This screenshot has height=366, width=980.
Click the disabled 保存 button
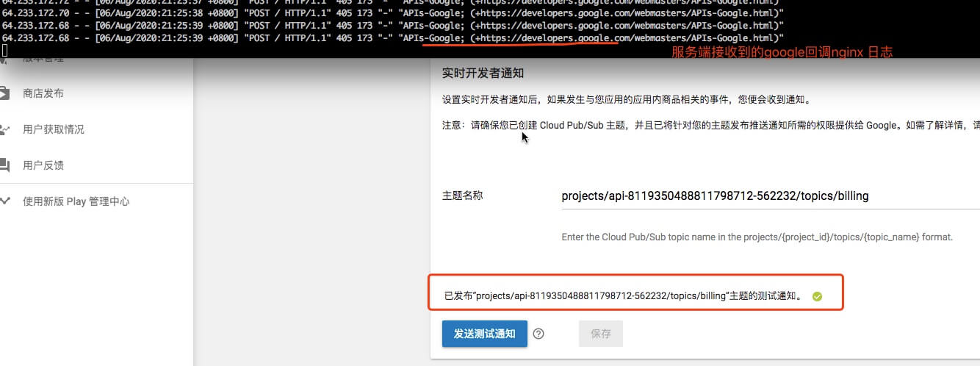point(601,334)
